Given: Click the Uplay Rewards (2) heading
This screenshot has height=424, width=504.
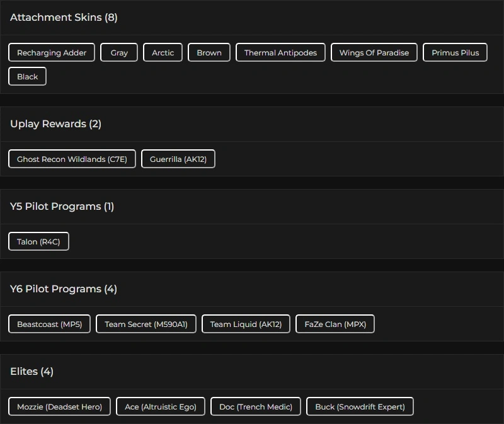Looking at the screenshot, I should coord(55,124).
